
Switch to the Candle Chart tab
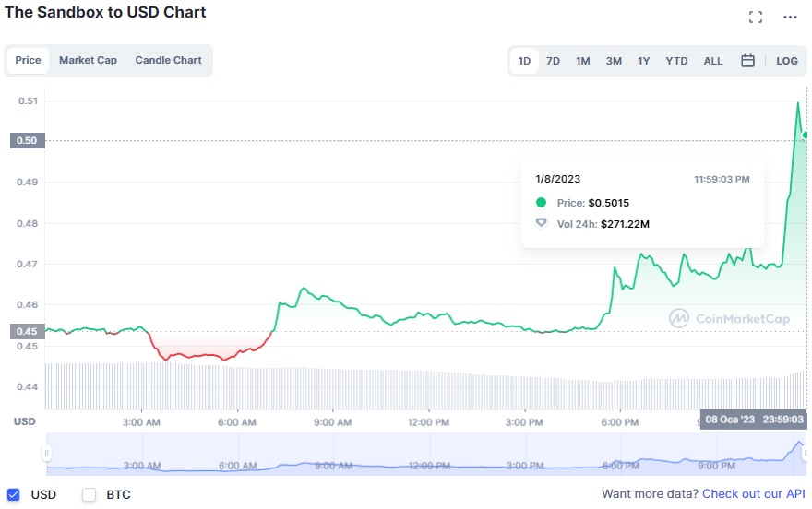click(x=168, y=61)
